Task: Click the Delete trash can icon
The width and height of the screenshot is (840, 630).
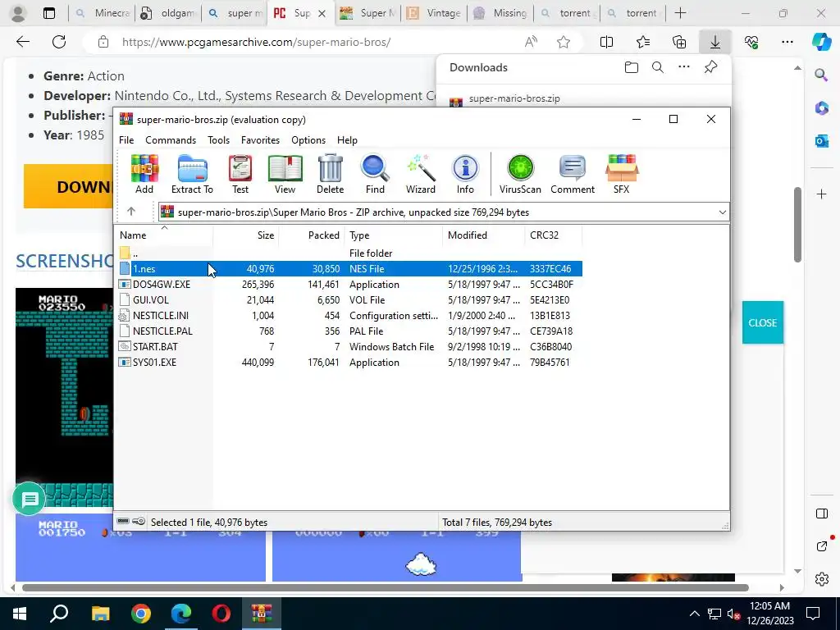Action: [x=330, y=174]
